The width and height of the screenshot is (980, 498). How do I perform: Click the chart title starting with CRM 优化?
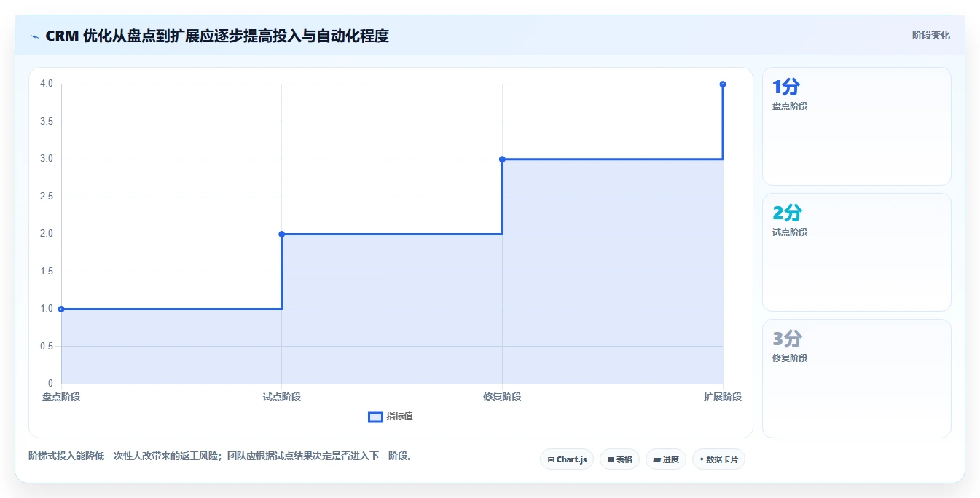pyautogui.click(x=217, y=36)
